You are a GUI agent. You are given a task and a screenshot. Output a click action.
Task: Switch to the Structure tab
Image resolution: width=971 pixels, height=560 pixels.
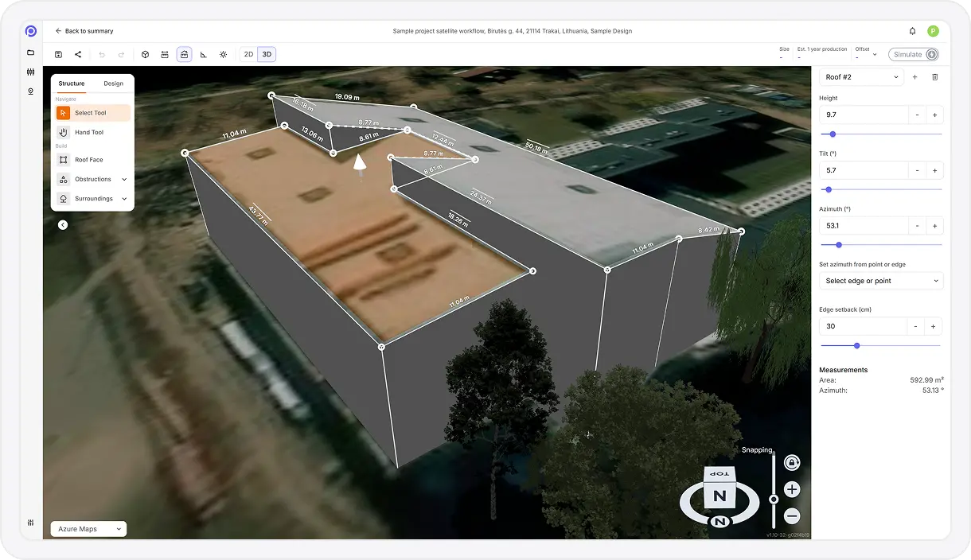pos(72,84)
